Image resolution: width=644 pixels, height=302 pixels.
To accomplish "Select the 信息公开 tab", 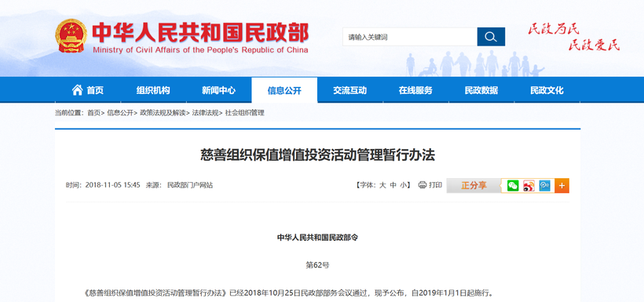I will (284, 90).
